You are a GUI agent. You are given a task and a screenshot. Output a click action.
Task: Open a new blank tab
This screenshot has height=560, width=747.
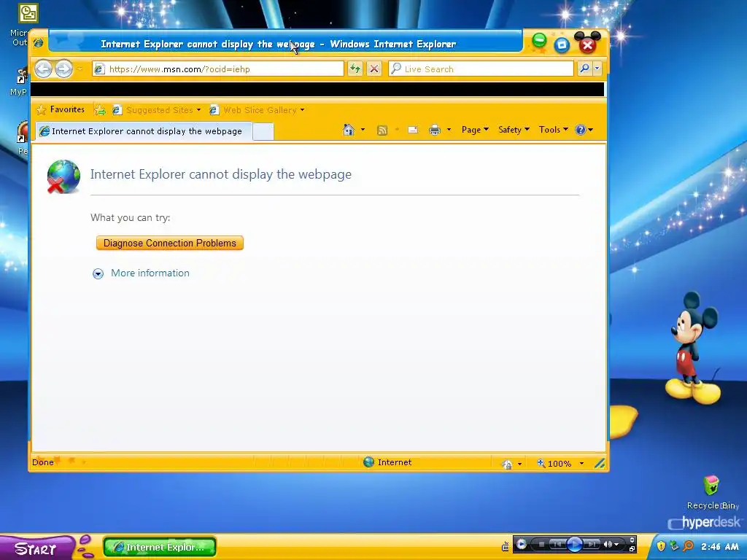(x=263, y=131)
